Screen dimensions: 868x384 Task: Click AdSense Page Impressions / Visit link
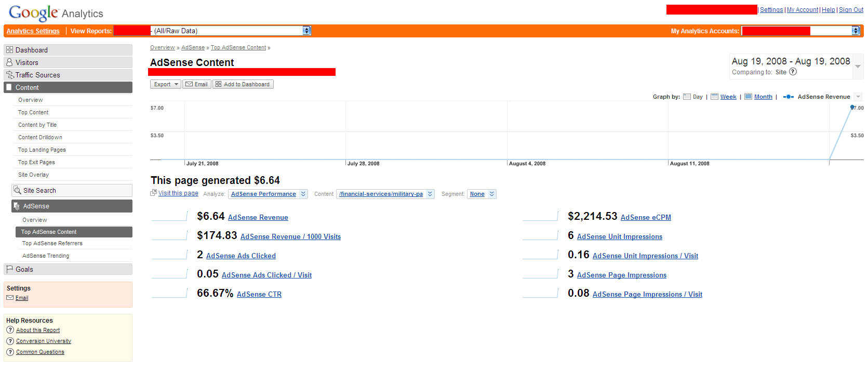coord(647,294)
